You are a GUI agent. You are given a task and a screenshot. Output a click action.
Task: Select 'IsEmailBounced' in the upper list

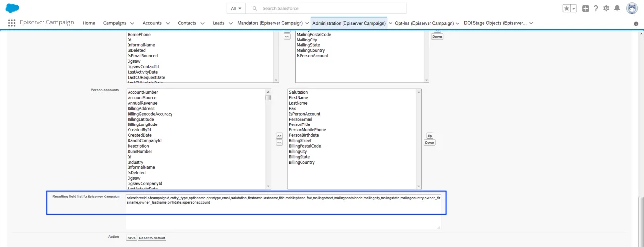143,56
